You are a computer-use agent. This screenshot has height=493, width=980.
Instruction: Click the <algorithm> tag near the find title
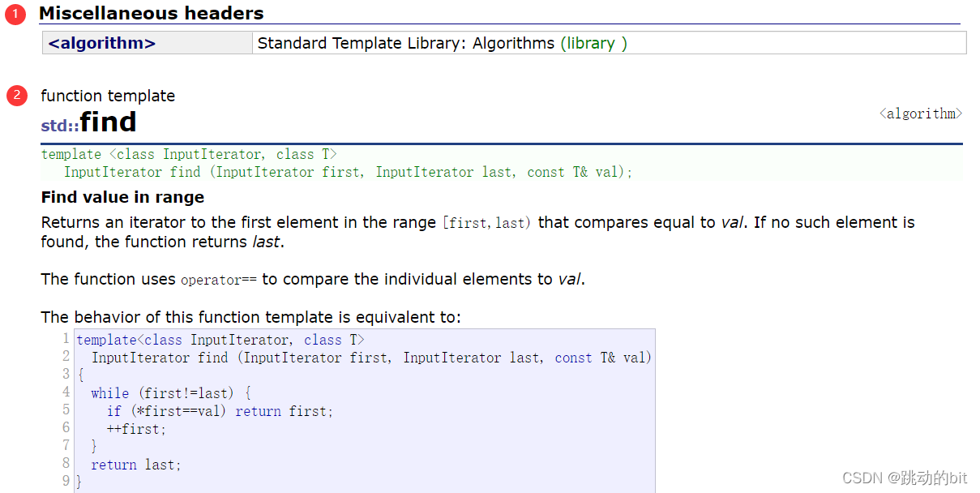(x=921, y=114)
